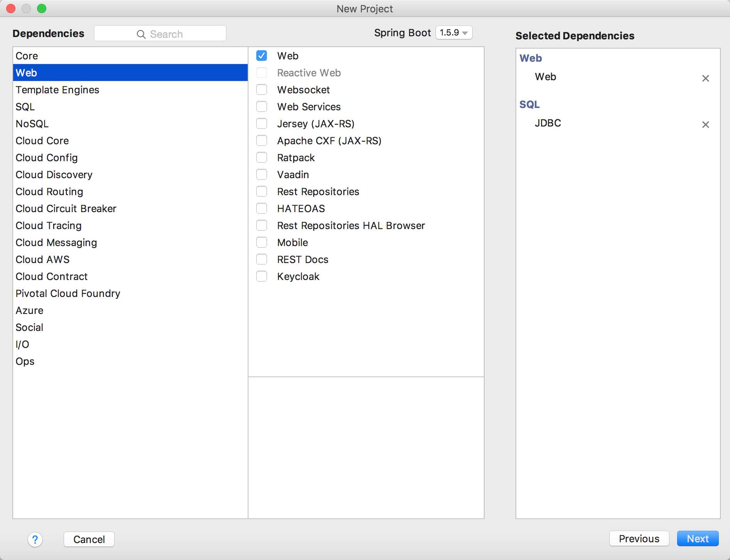The height and width of the screenshot is (560, 730).
Task: Go back with Previous button
Action: click(639, 538)
